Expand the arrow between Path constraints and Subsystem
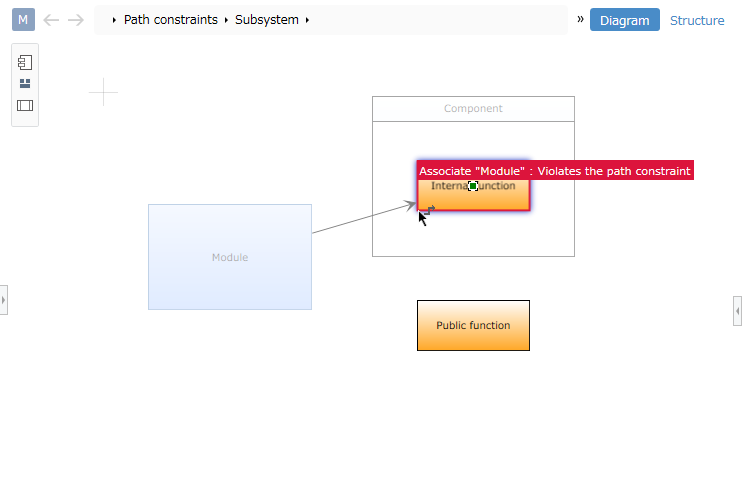 [x=226, y=20]
